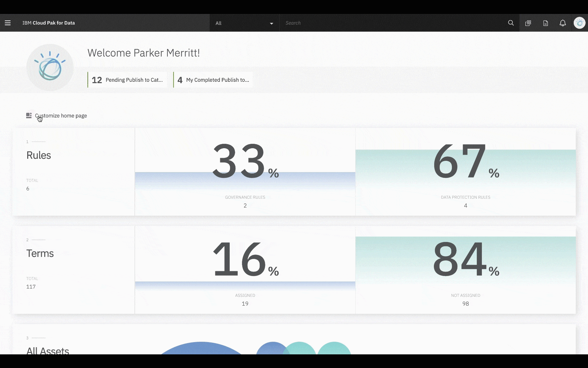Open the services catalog icon in the header
The width and height of the screenshot is (588, 368).
[x=528, y=23]
